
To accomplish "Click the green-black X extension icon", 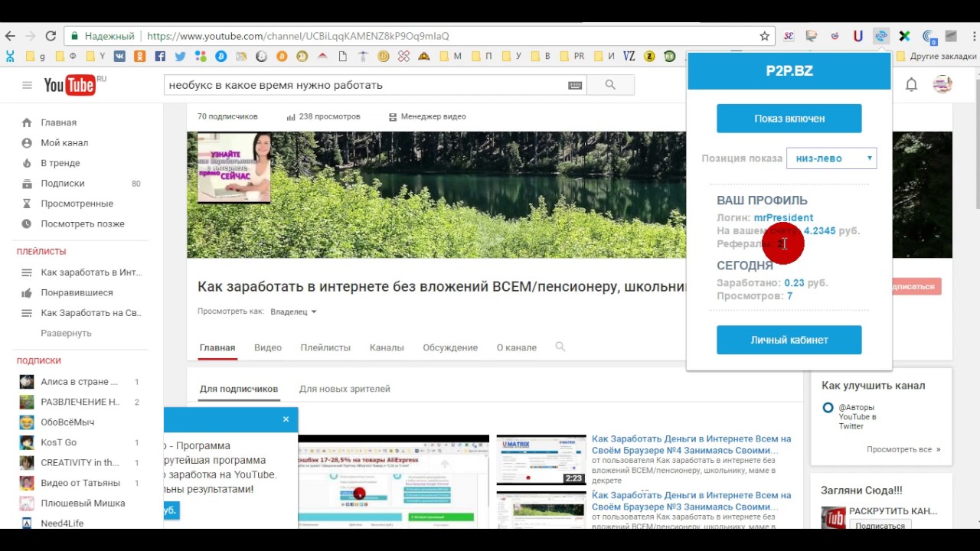I will click(904, 36).
